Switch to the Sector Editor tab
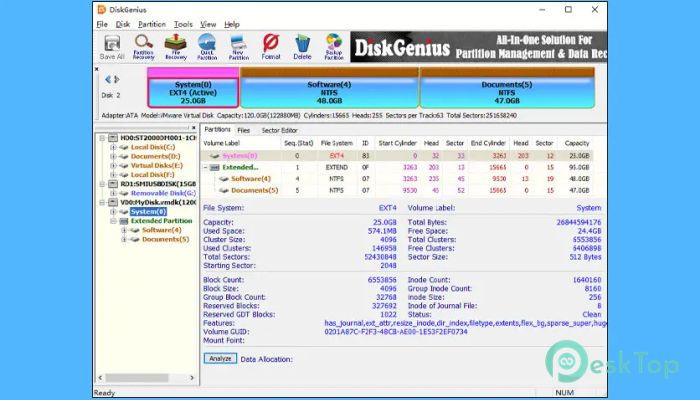 pos(279,130)
